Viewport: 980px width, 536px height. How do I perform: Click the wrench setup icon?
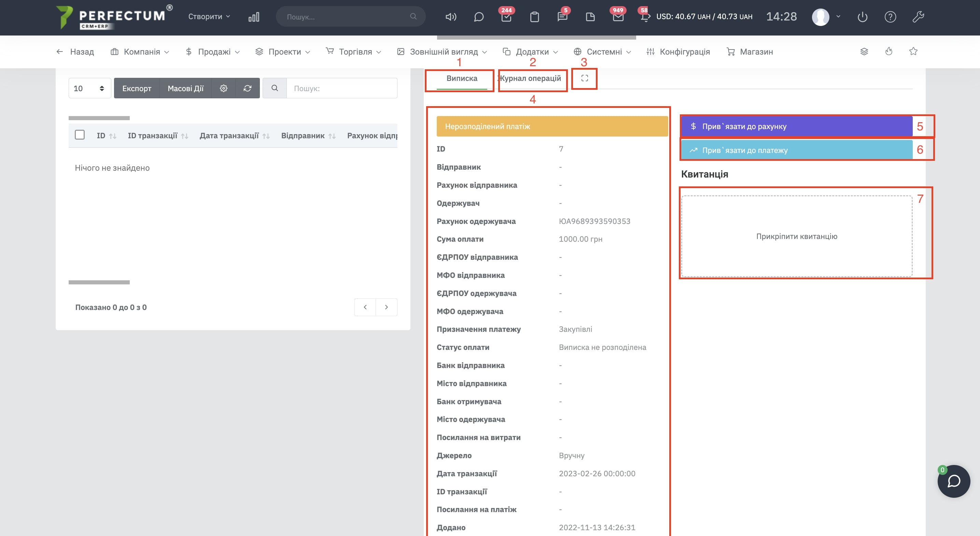click(x=918, y=17)
